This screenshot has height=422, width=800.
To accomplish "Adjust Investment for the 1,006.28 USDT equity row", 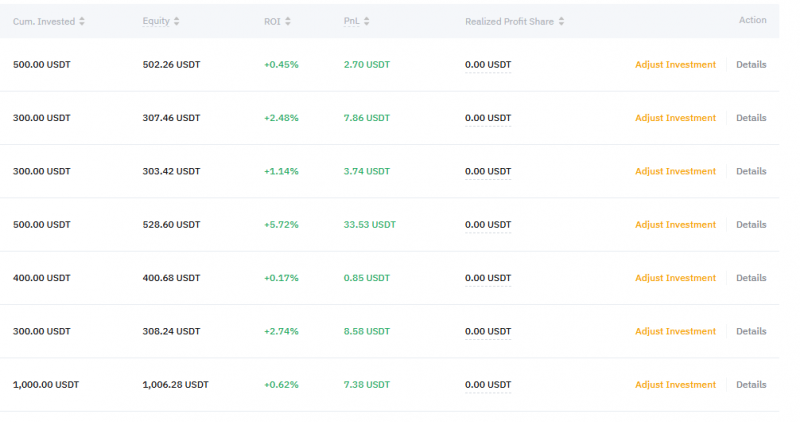I will pos(675,385).
